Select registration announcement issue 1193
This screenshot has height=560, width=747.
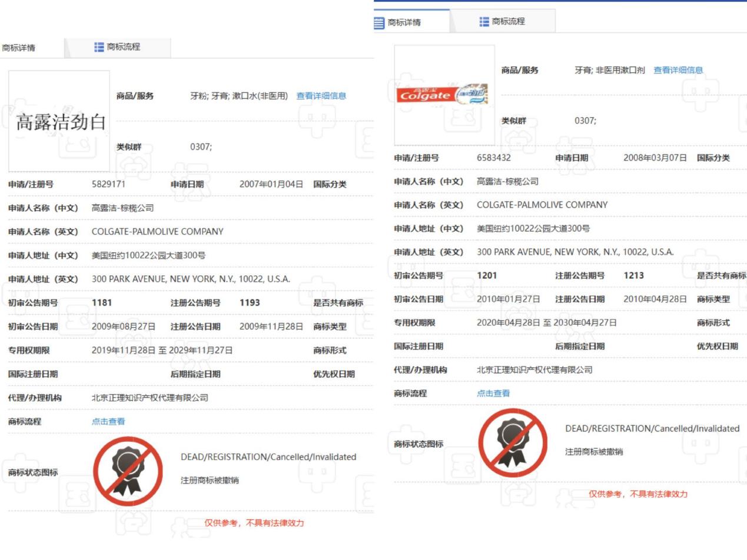[x=250, y=302]
